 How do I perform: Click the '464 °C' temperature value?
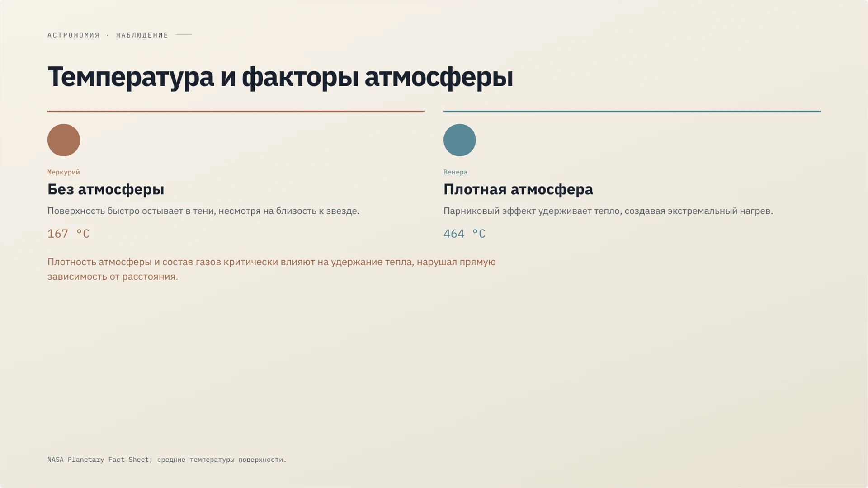[x=464, y=234]
